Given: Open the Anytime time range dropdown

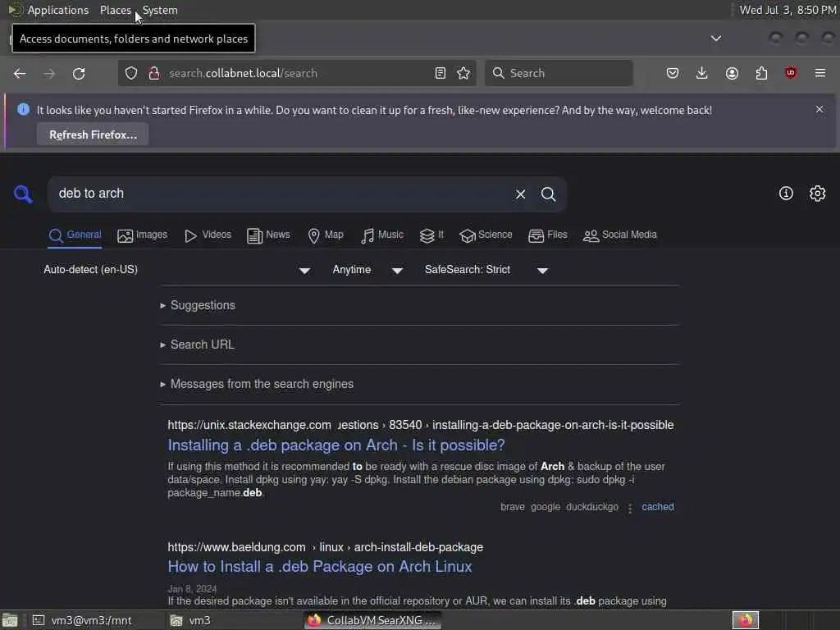Looking at the screenshot, I should tap(367, 270).
